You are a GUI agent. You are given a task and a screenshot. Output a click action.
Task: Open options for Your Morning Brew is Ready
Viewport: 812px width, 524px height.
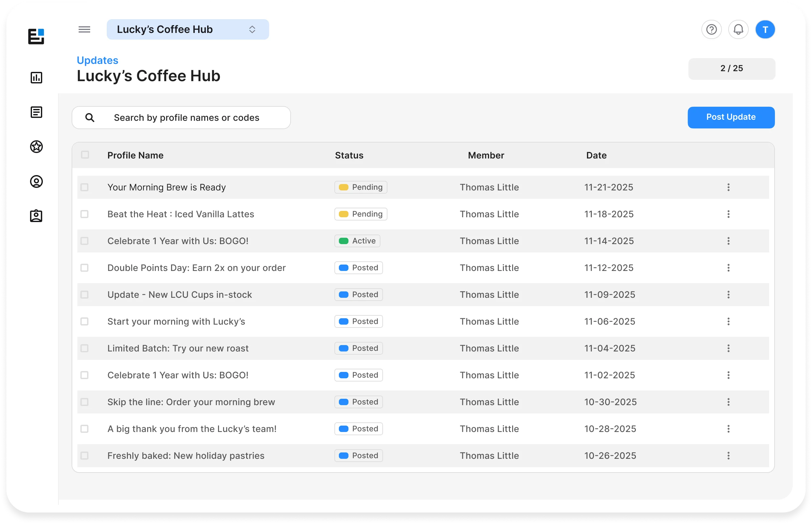[x=728, y=187]
